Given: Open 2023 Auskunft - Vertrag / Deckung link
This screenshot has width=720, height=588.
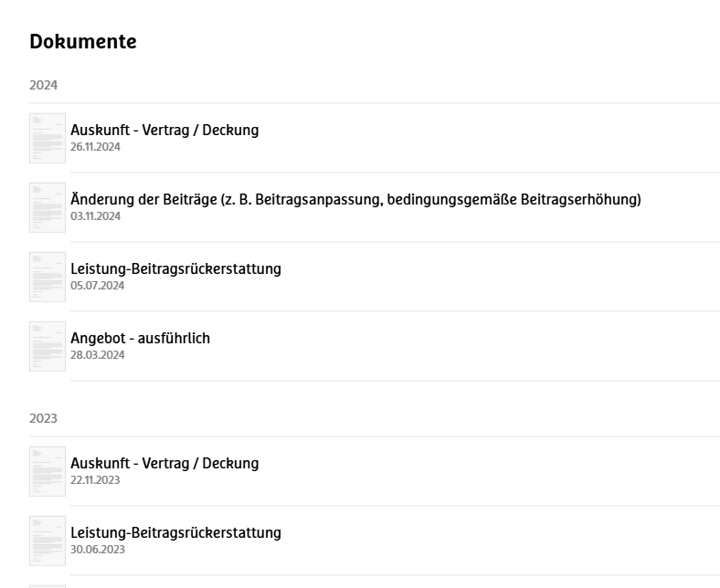Looking at the screenshot, I should click(x=164, y=463).
